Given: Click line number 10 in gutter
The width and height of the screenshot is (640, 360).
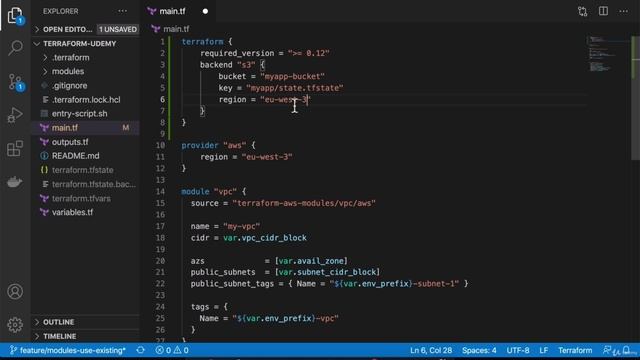Looking at the screenshot, I should 160,145.
